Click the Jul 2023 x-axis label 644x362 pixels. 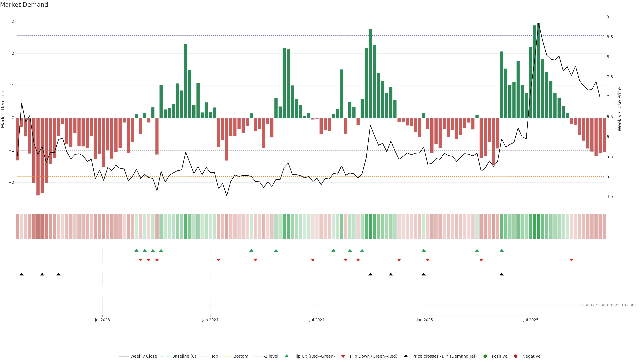click(x=102, y=320)
